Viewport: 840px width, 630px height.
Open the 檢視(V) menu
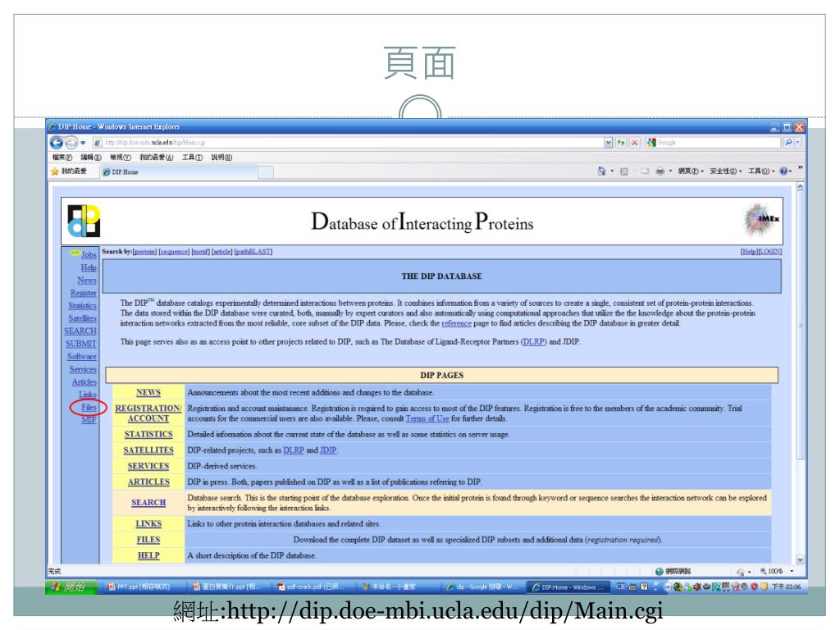tap(120, 157)
